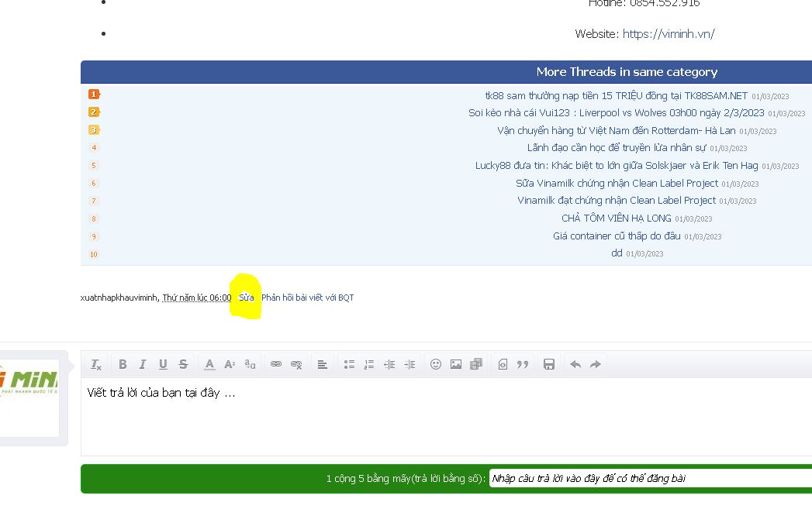This screenshot has width=812, height=523.
Task: Click the insert image icon
Action: click(456, 364)
